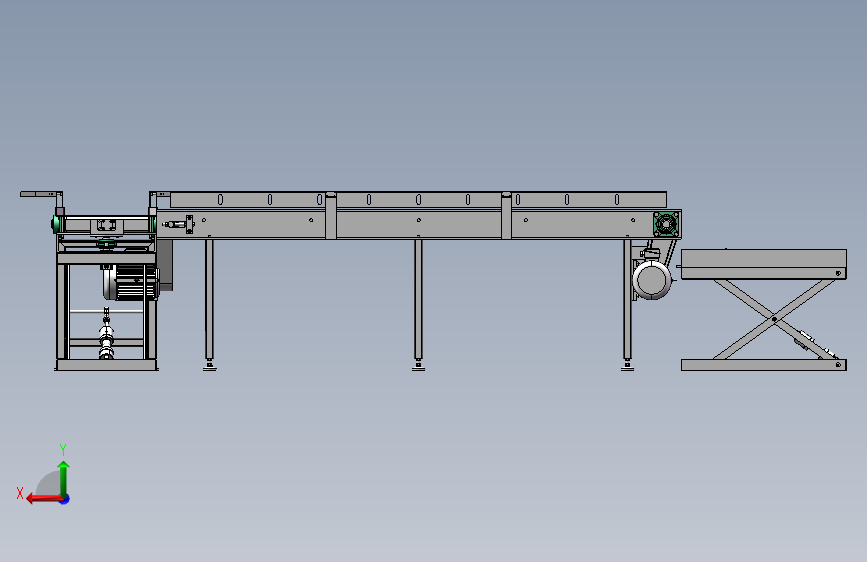Select the vertical valve assembly in the left frame
The image size is (867, 562).
106,334
